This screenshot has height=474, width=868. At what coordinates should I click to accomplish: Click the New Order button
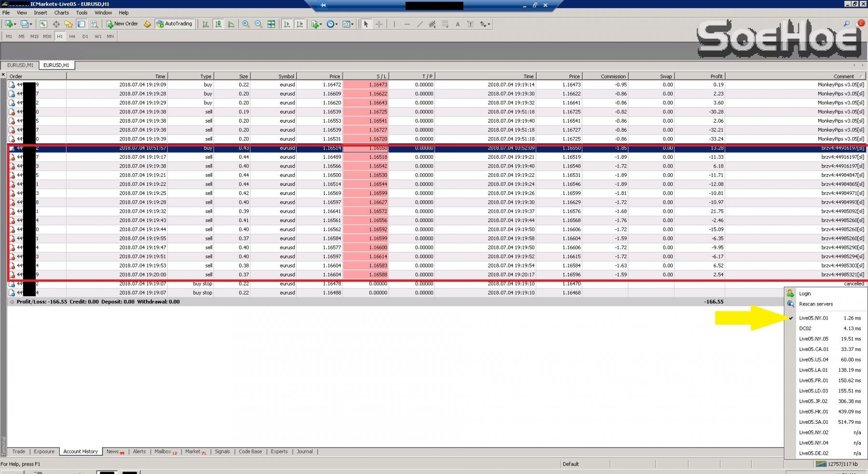(x=122, y=24)
